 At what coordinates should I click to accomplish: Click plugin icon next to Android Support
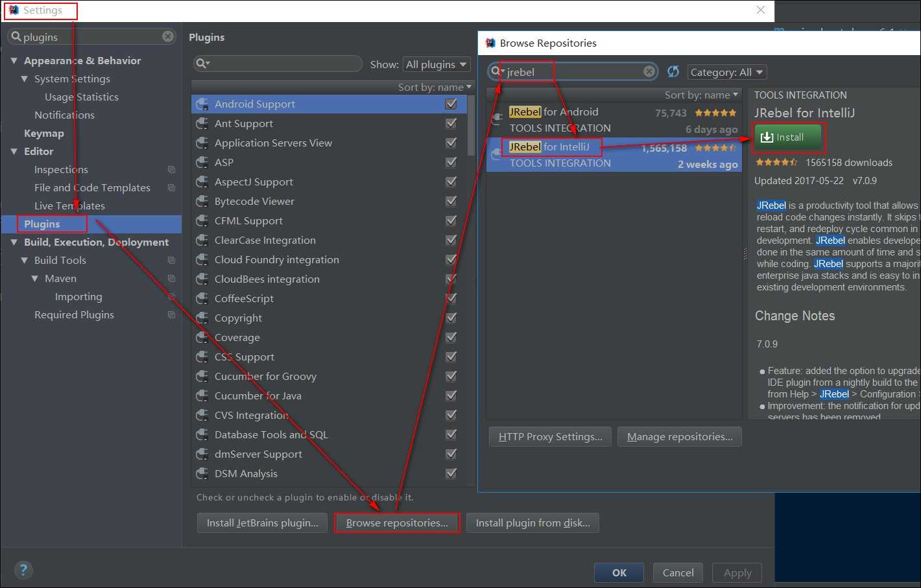point(202,104)
